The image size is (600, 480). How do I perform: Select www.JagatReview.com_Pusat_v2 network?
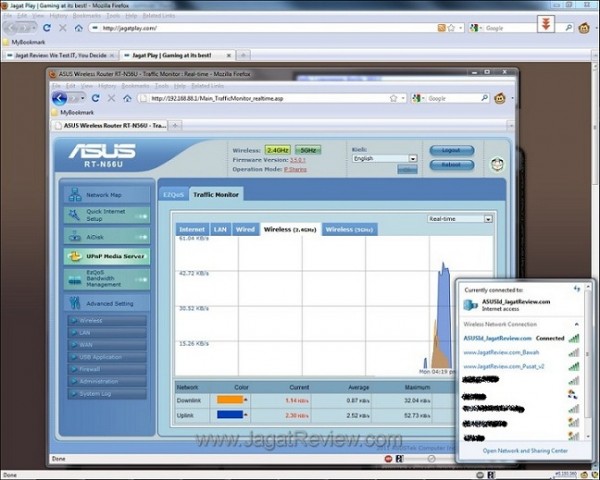(x=521, y=366)
